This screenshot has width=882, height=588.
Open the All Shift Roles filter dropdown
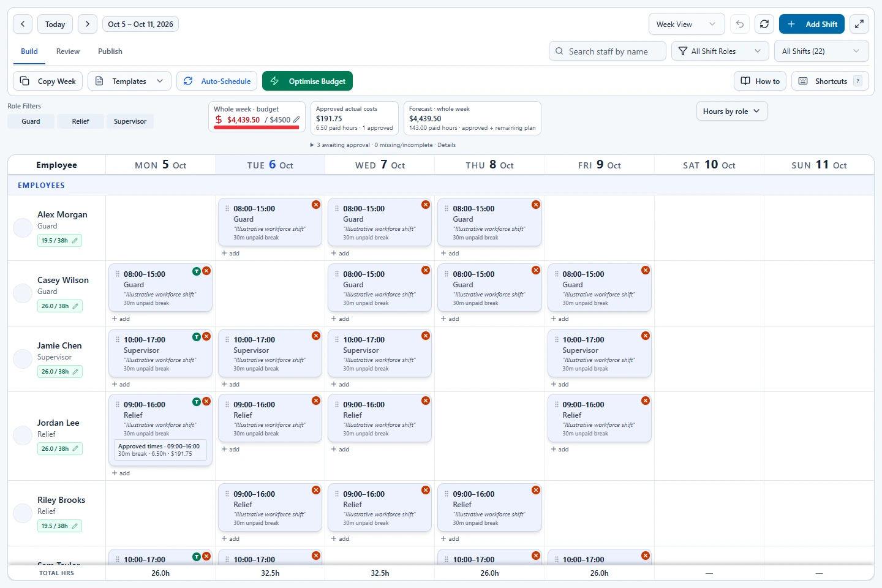pos(720,51)
